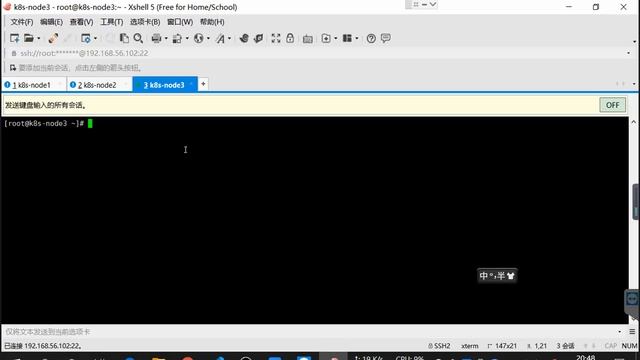Add a new tab with the plus button
The width and height of the screenshot is (640, 360).
tap(203, 84)
